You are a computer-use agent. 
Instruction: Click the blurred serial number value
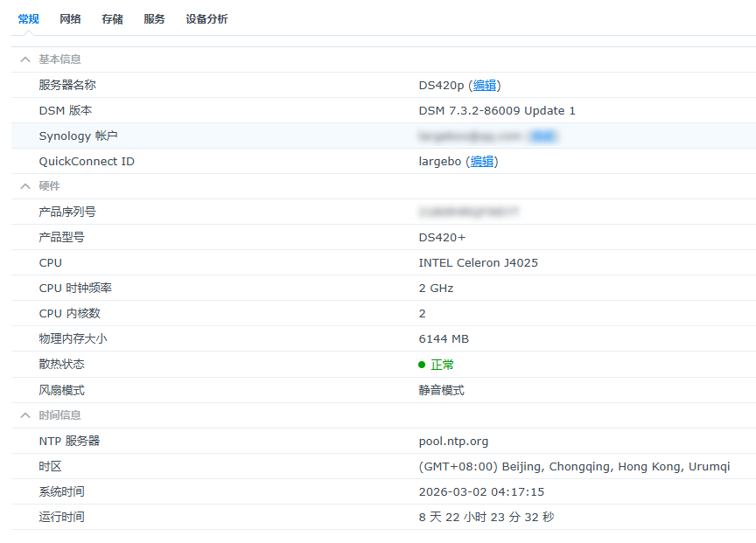(469, 212)
